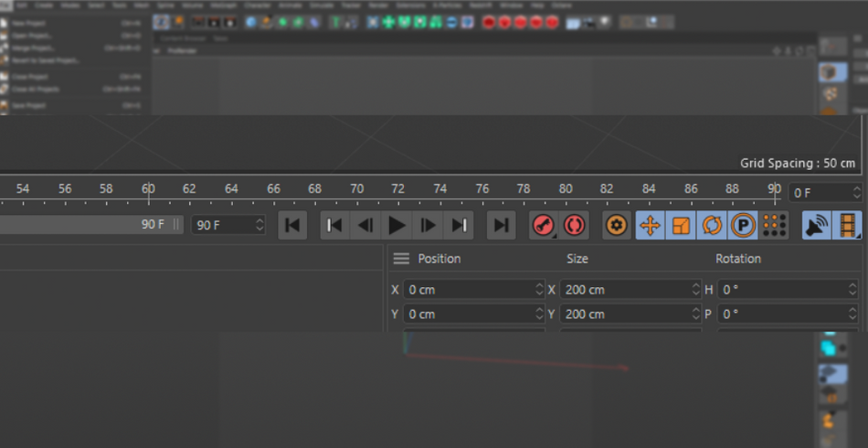Toggle sound playback speaker icon
The height and width of the screenshot is (448, 868).
click(817, 226)
